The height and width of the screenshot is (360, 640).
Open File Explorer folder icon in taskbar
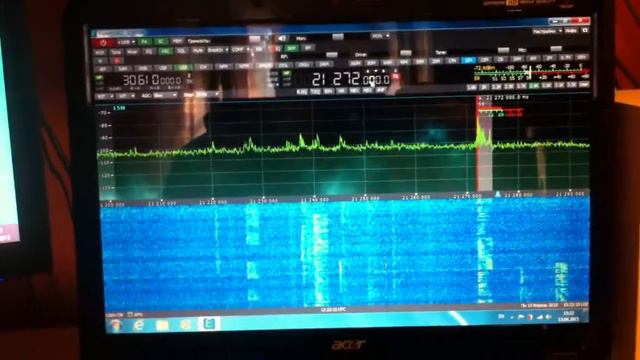(162, 325)
